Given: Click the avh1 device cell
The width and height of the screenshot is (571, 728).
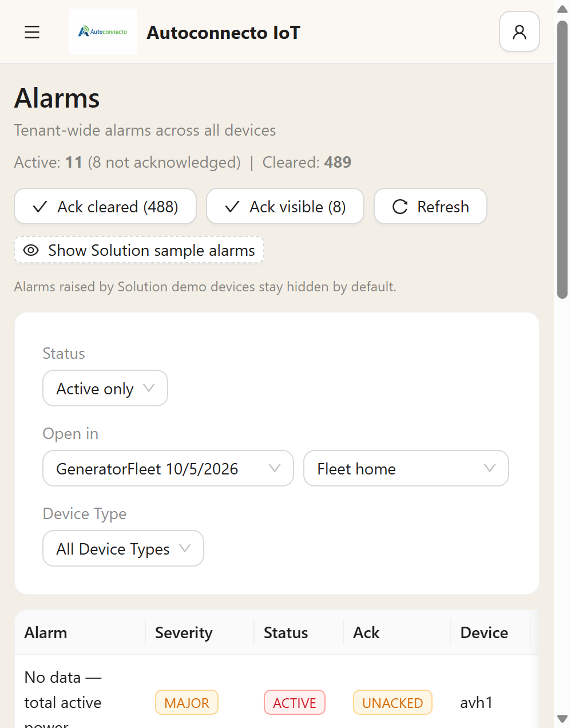Looking at the screenshot, I should 477,702.
